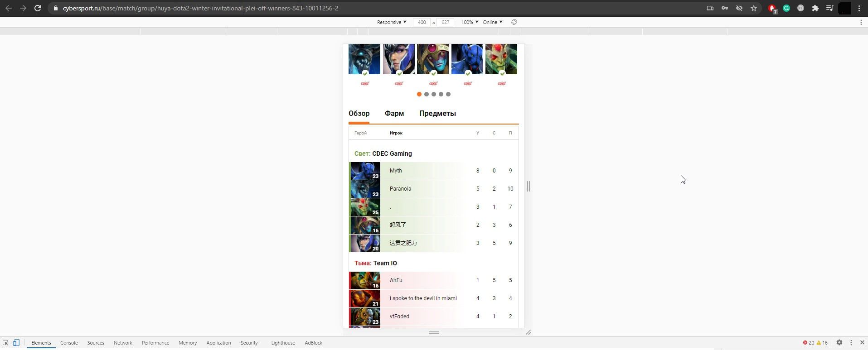This screenshot has width=868, height=350.
Task: Click the Myth player name
Action: pyautogui.click(x=396, y=171)
